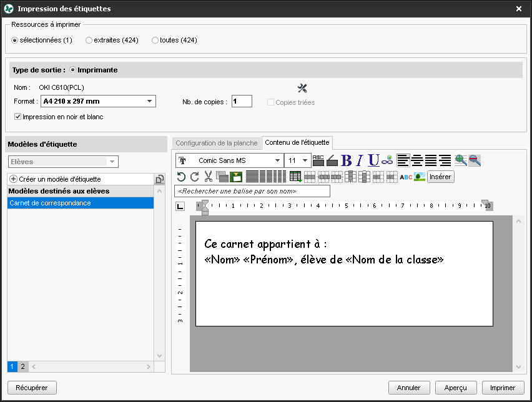Screen dimensions: 532x402
Task: Switch to 'Contenu de l'étiquette' tab
Action: coord(297,142)
